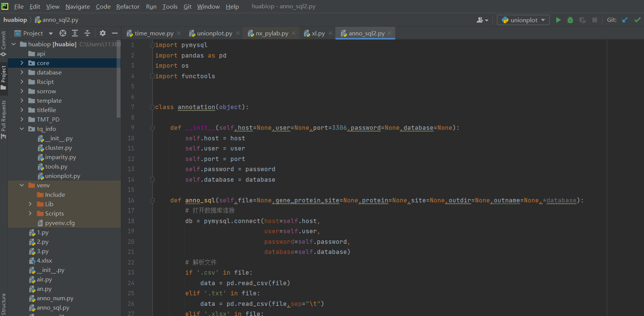
Task: Fold the __init__ method at line 9
Action: click(152, 128)
